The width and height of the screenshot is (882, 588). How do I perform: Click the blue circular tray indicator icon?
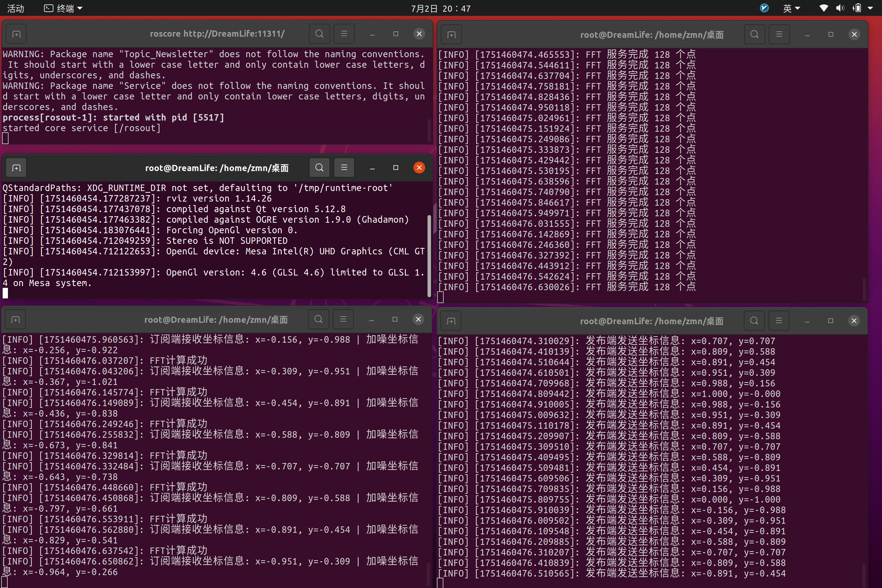click(764, 8)
